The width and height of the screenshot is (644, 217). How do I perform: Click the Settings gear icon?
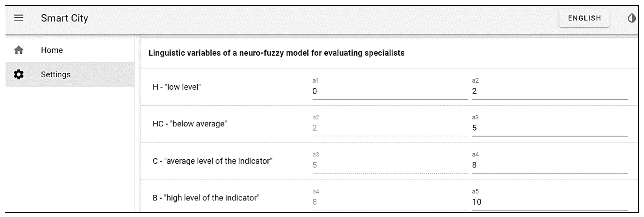(19, 75)
